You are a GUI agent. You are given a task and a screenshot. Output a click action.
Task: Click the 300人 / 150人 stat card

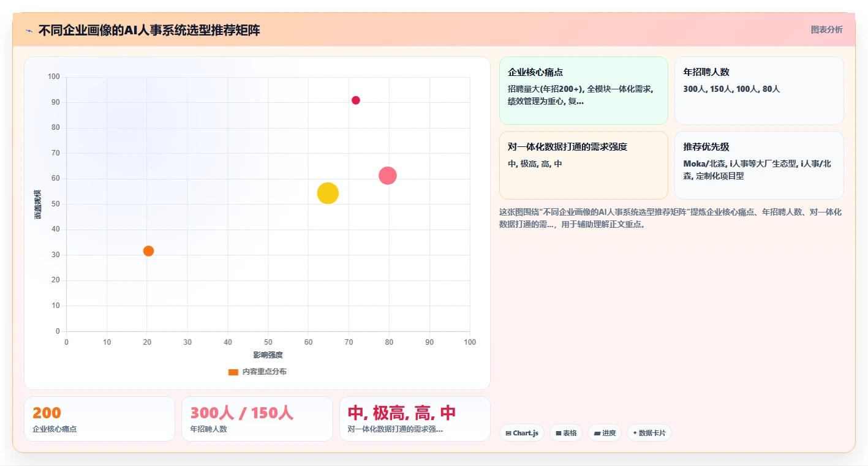coord(257,419)
